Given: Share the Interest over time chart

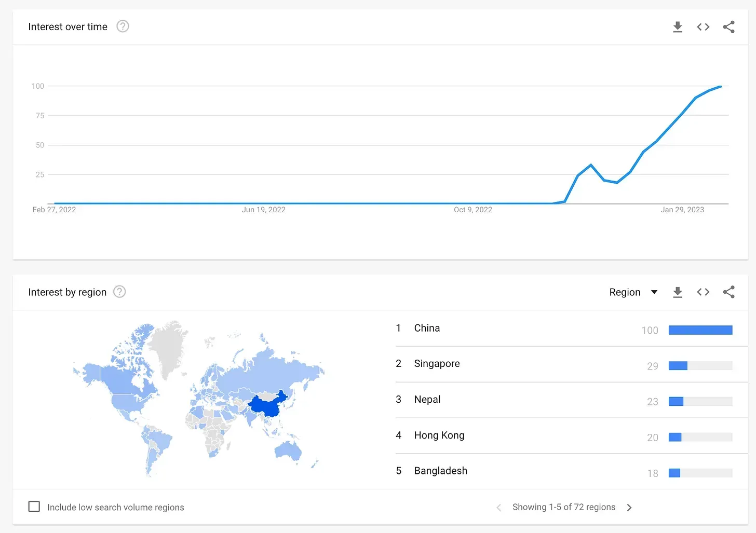Looking at the screenshot, I should (x=728, y=27).
